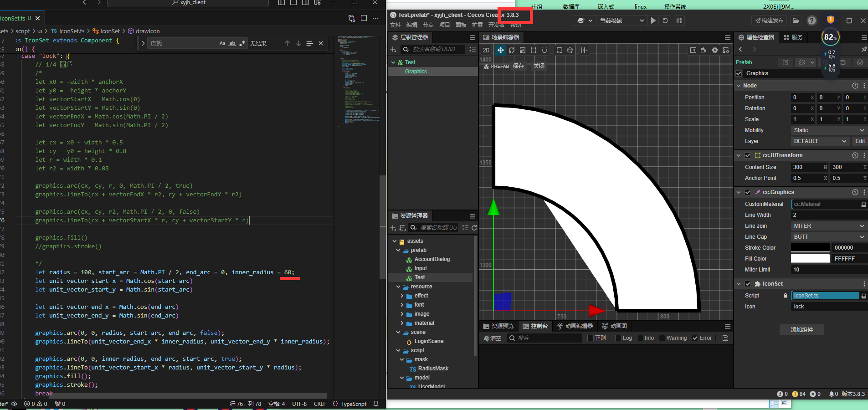Enable the Log filter checkbox in console

point(618,338)
